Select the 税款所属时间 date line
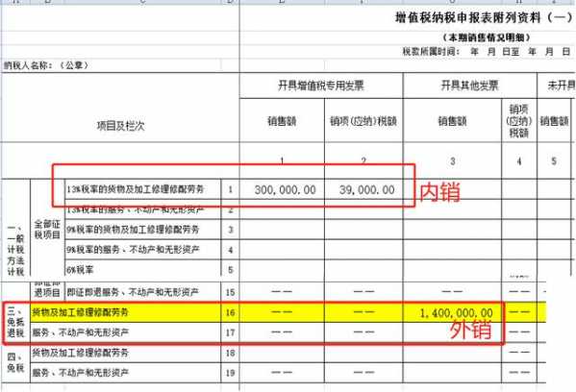Image resolution: width=576 pixels, height=392 pixels. (x=486, y=52)
